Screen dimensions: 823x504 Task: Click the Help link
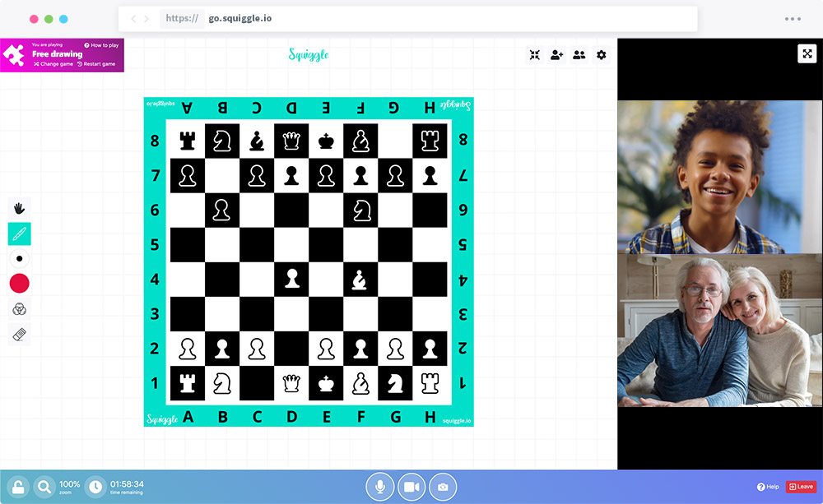tap(768, 487)
